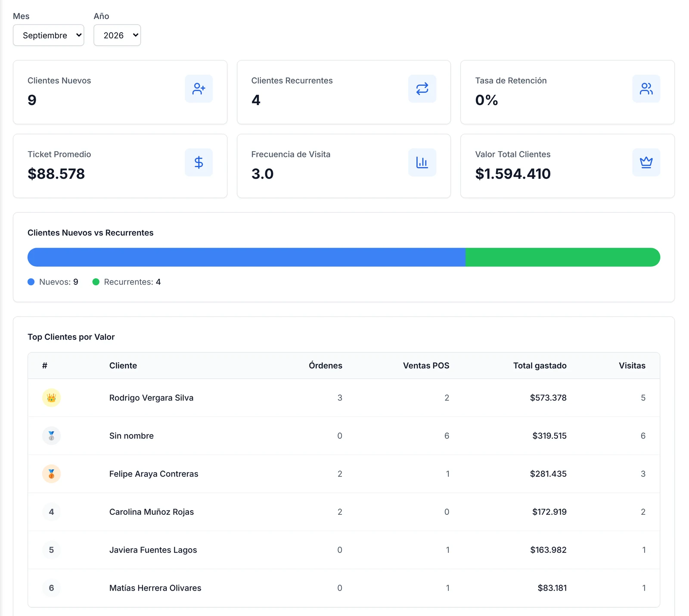Click the dollar sign icon in Ticket Promedio
689x616 pixels.
click(x=199, y=162)
